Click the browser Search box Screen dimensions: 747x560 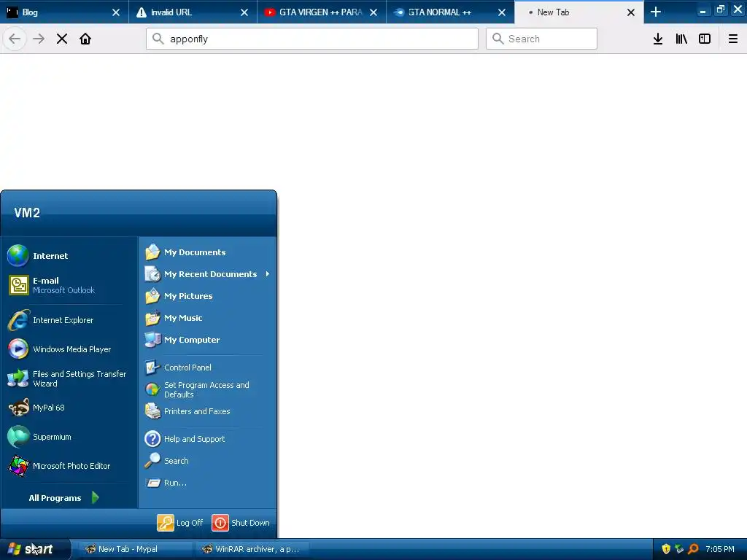point(541,39)
